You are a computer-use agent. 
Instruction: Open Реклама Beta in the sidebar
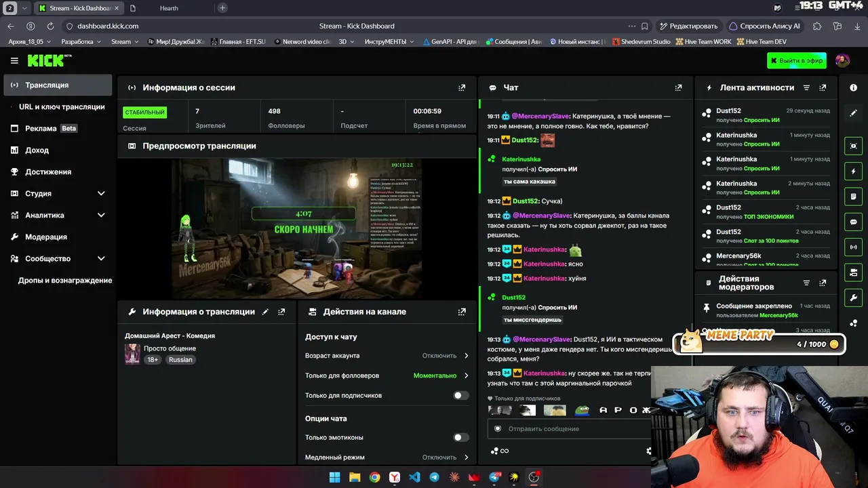[x=58, y=128]
